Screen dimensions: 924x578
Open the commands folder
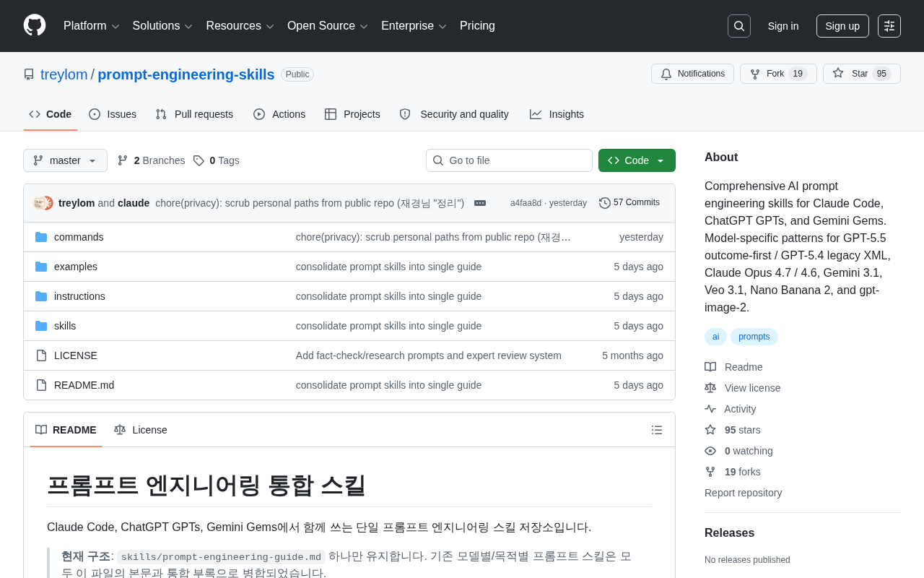[x=79, y=237]
